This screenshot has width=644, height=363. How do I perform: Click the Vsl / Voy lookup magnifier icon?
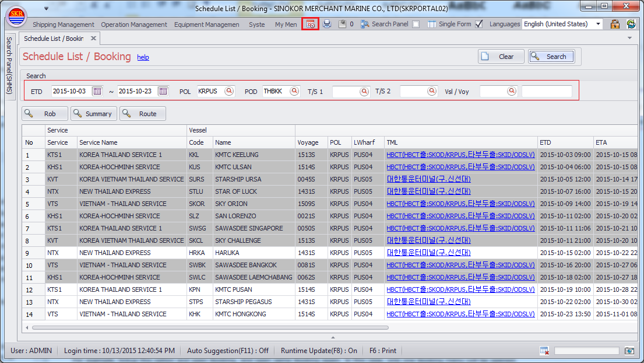coord(512,91)
